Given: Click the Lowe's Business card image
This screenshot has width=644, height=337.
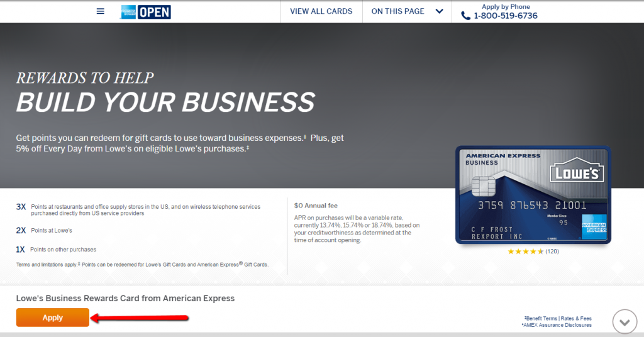Looking at the screenshot, I should [x=533, y=195].
